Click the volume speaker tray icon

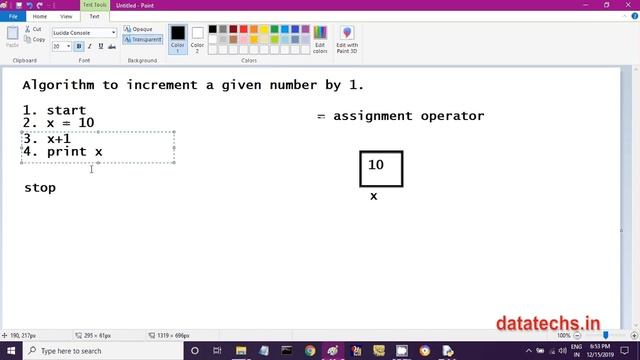pyautogui.click(x=563, y=351)
